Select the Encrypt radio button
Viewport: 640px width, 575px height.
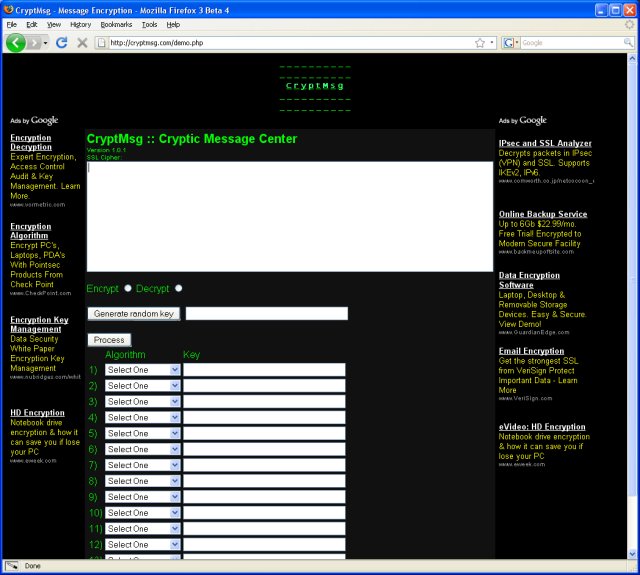click(x=128, y=288)
